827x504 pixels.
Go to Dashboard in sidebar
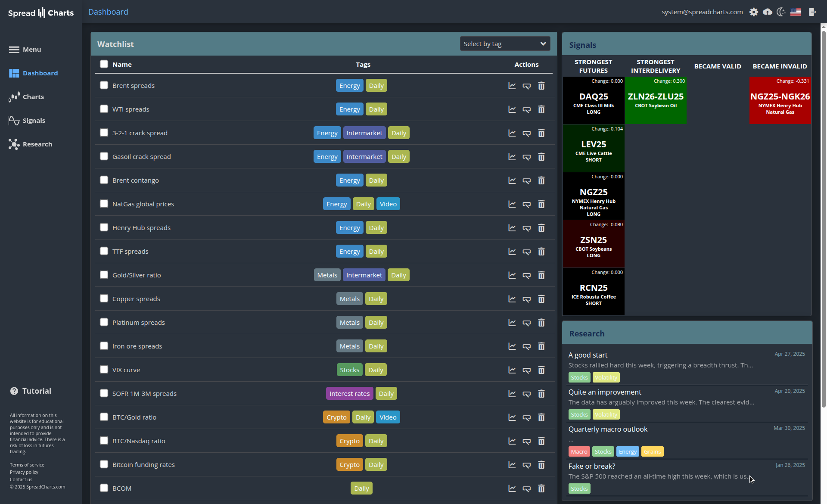click(33, 73)
